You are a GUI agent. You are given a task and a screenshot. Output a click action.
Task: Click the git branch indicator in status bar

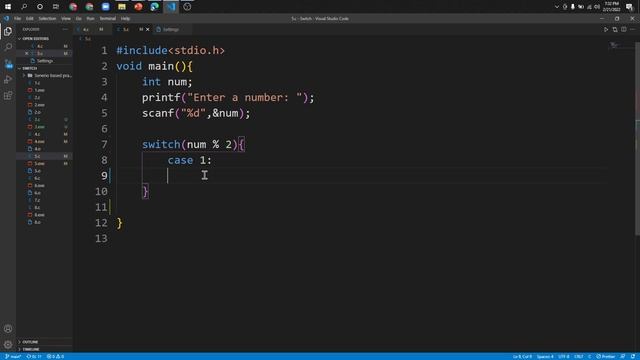tap(13, 356)
